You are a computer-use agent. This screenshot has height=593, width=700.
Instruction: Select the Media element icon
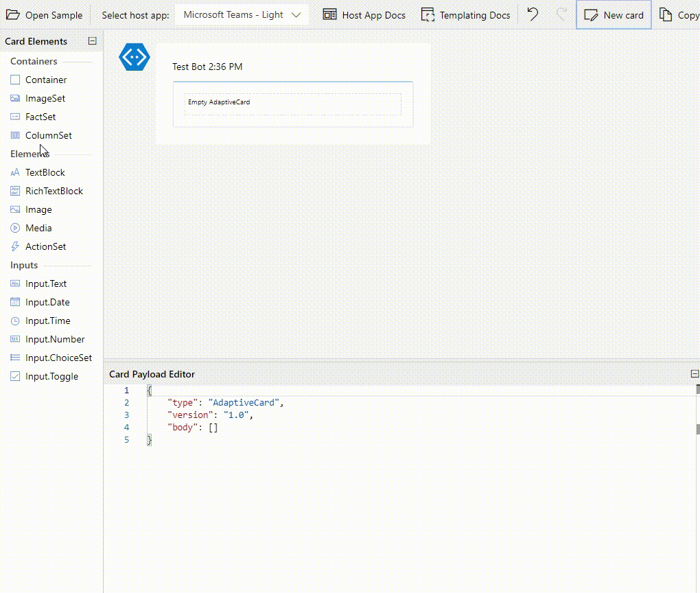pyautogui.click(x=15, y=228)
